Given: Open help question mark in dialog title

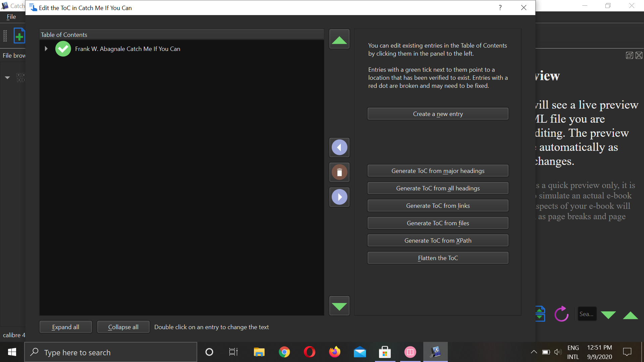Looking at the screenshot, I should (500, 8).
